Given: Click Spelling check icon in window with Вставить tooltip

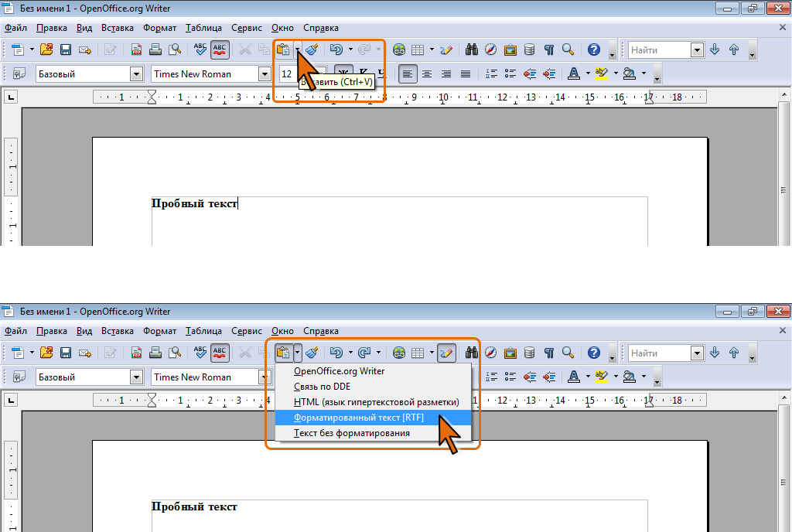Looking at the screenshot, I should point(200,49).
